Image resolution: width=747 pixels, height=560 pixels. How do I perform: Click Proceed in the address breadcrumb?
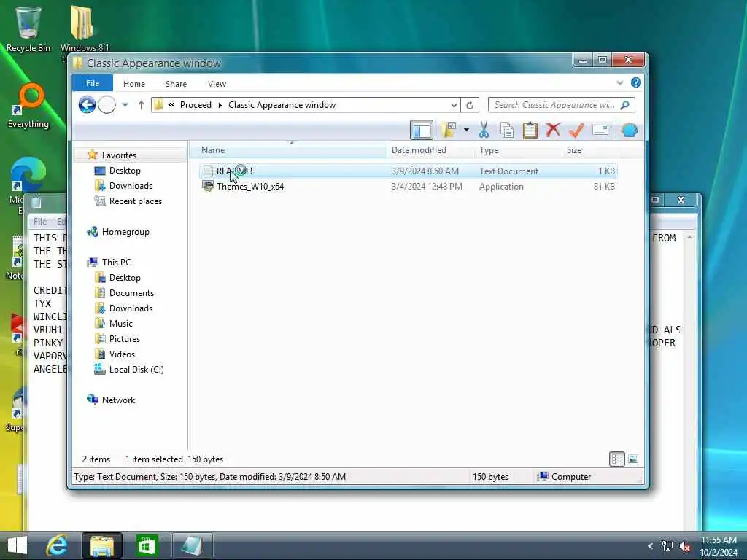click(x=196, y=105)
